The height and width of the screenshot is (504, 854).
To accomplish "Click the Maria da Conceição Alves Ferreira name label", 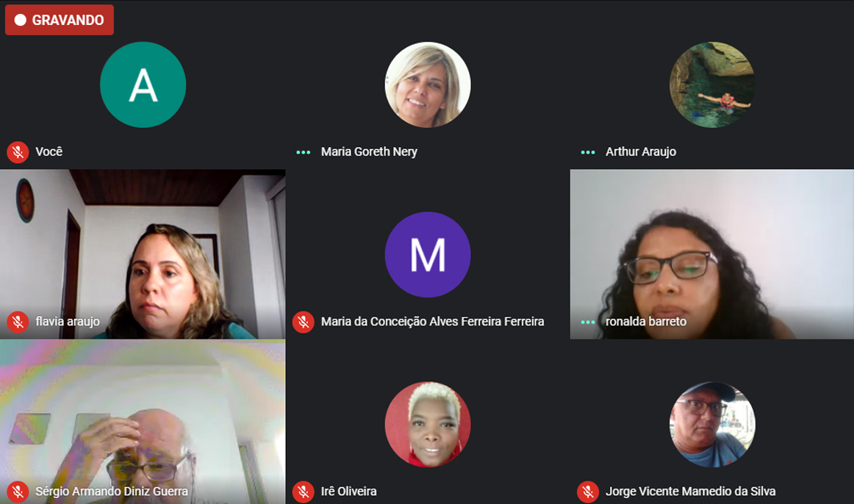I will click(x=432, y=322).
